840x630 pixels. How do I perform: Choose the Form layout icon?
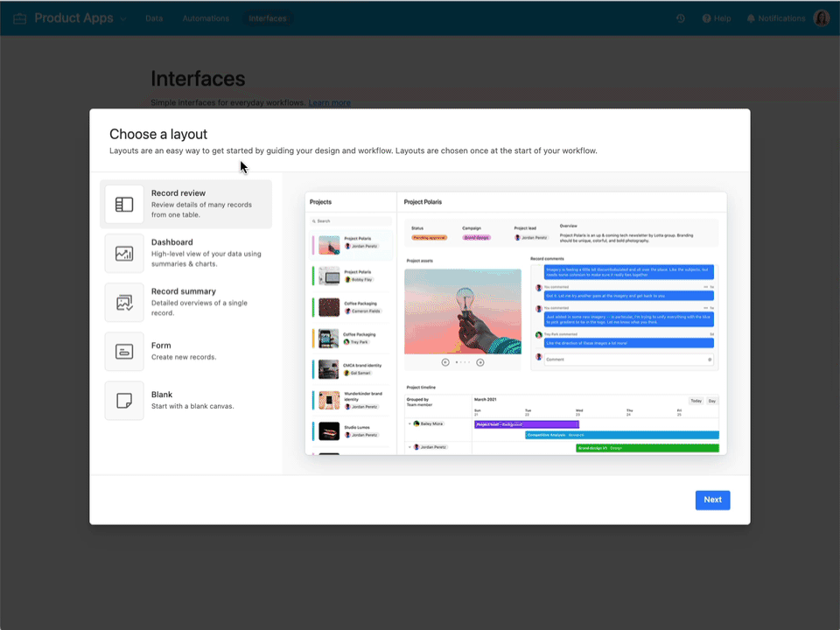[123, 352]
